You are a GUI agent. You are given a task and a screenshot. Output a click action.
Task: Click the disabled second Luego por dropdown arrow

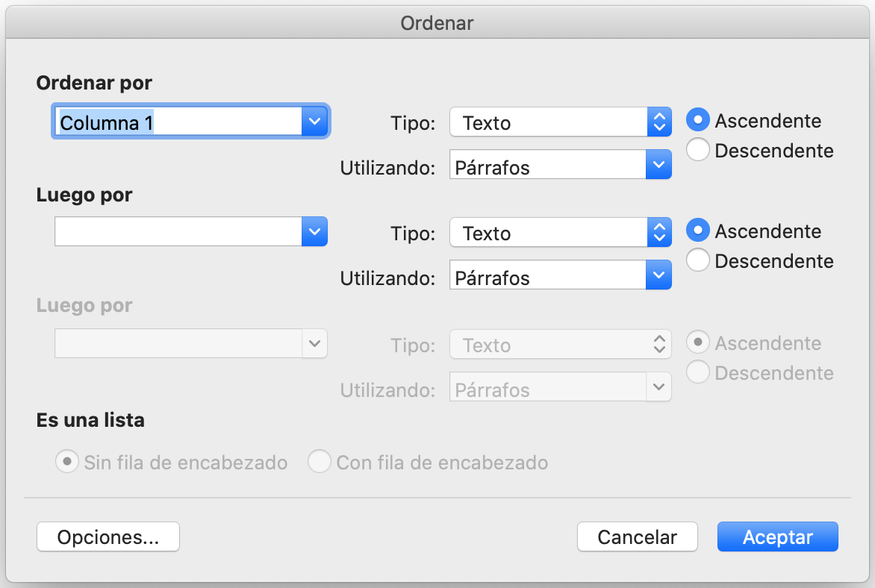click(x=314, y=343)
